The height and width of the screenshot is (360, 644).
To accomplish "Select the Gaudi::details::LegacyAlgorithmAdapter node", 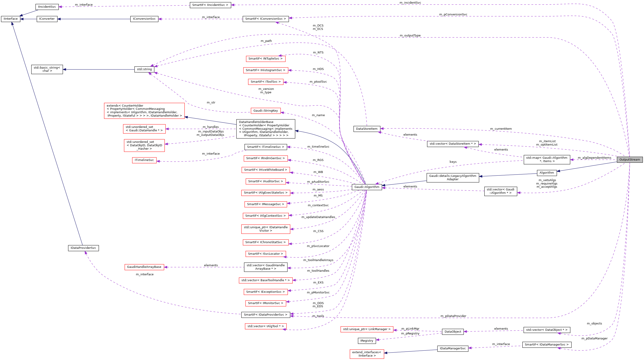I will pyautogui.click(x=453, y=178).
